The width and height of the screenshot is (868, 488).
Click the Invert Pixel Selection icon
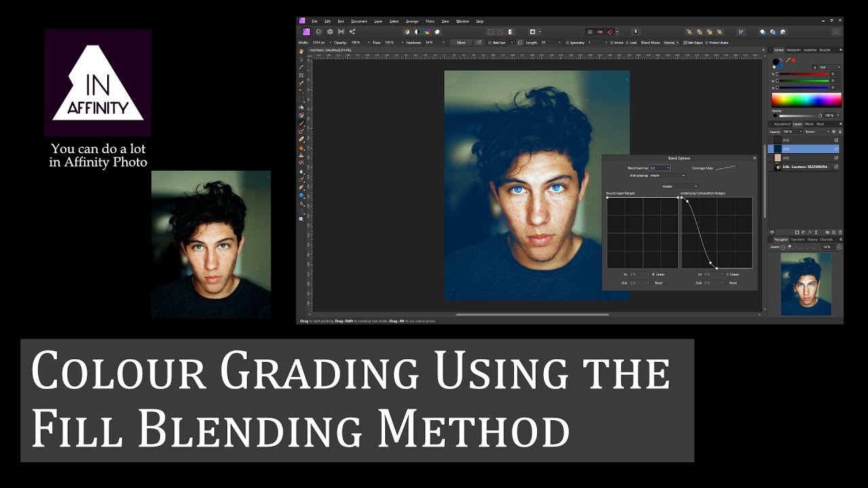(511, 32)
